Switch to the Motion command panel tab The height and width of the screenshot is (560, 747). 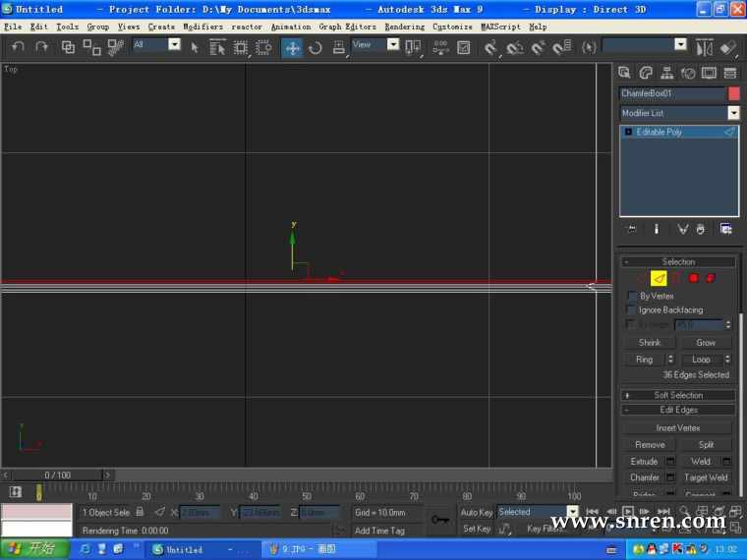pos(688,73)
